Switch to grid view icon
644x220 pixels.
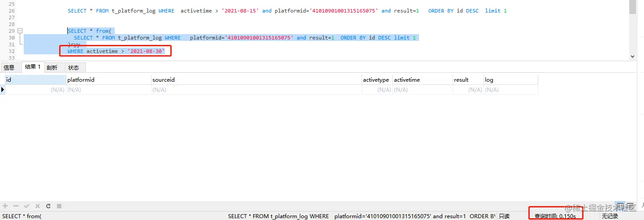point(620,206)
